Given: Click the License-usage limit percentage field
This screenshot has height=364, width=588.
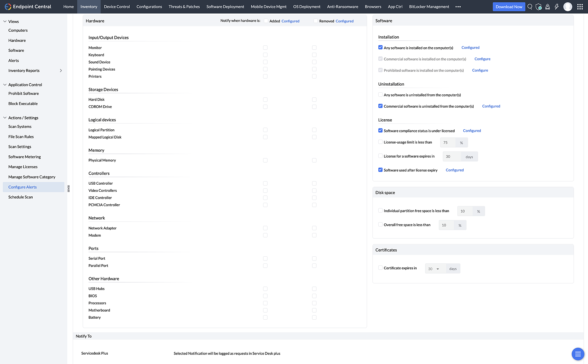Looking at the screenshot, I should click(448, 143).
